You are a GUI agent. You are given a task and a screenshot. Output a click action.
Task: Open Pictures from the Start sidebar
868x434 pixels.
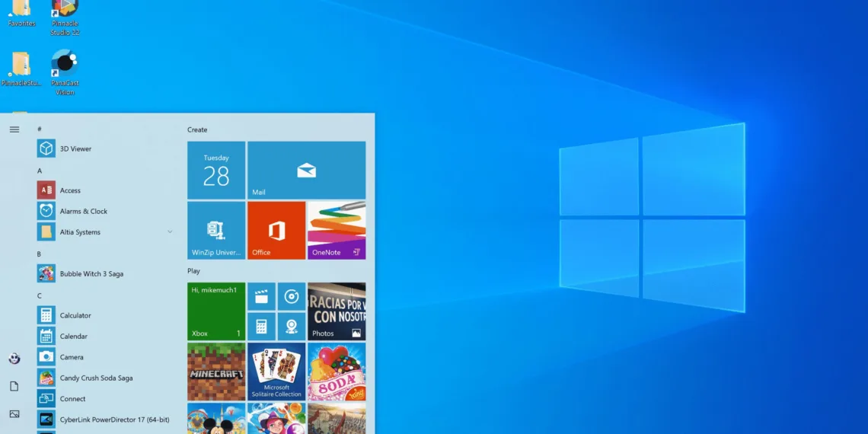pos(14,414)
